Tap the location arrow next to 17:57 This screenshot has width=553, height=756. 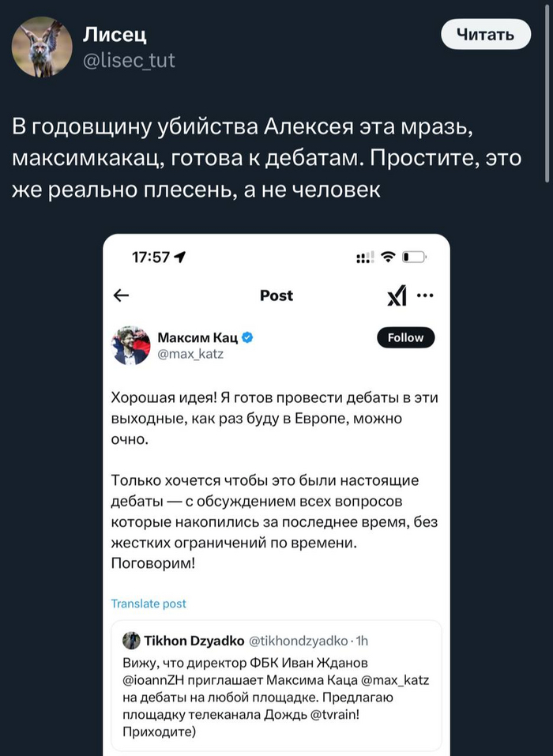(180, 257)
